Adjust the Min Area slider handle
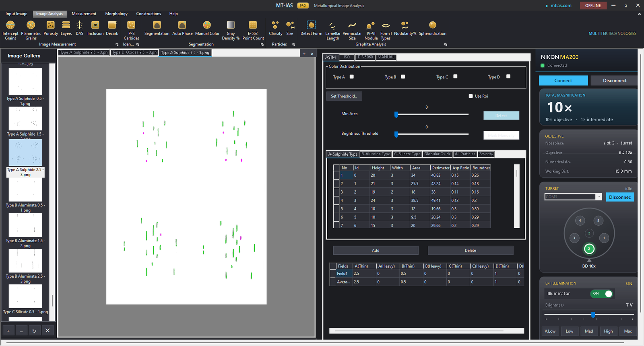This screenshot has height=346, width=644. [396, 115]
